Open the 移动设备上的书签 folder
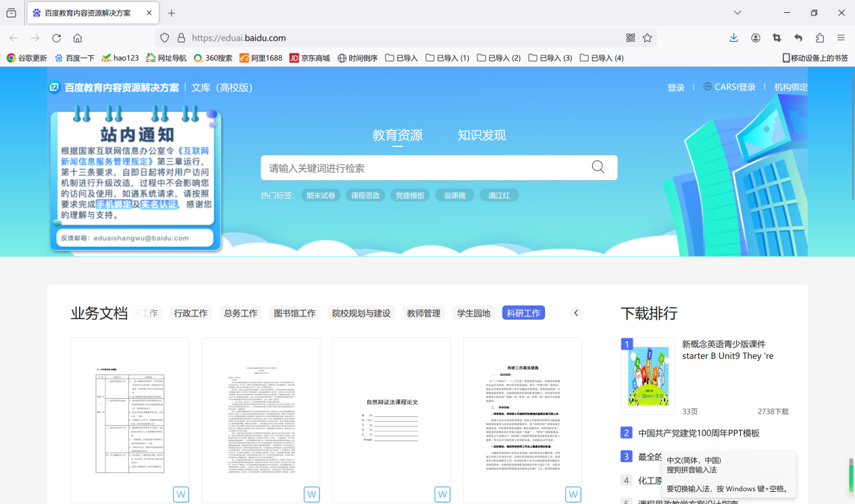Screen dimensions: 855x504 (815, 58)
